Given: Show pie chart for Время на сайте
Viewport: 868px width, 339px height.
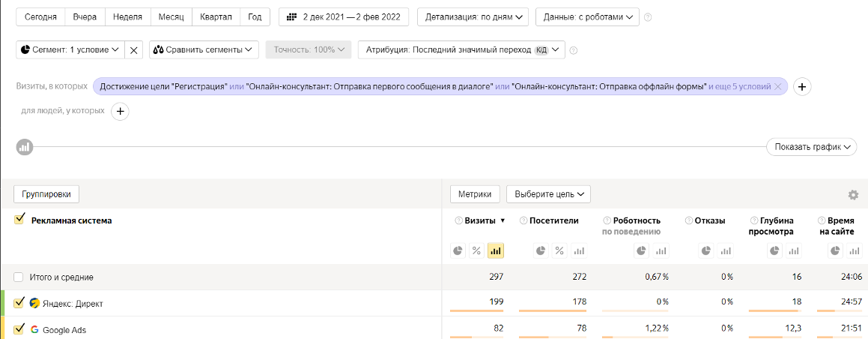Looking at the screenshot, I should [x=835, y=251].
